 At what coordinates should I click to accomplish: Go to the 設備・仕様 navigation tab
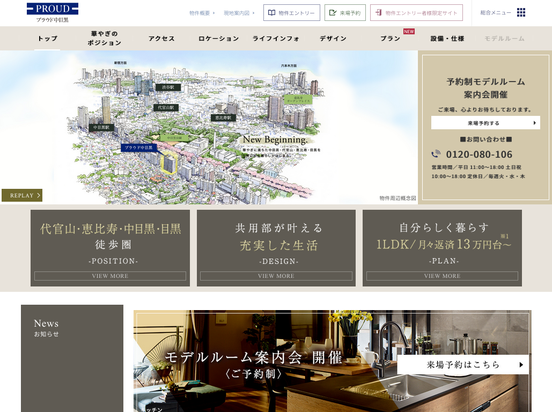click(447, 38)
